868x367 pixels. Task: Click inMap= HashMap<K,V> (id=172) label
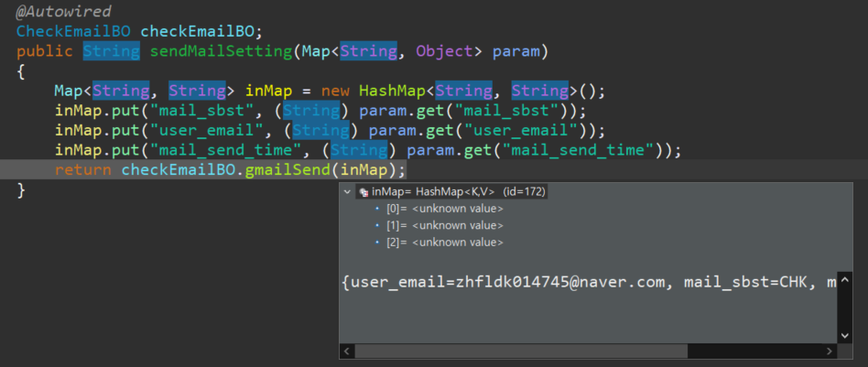[x=459, y=191]
